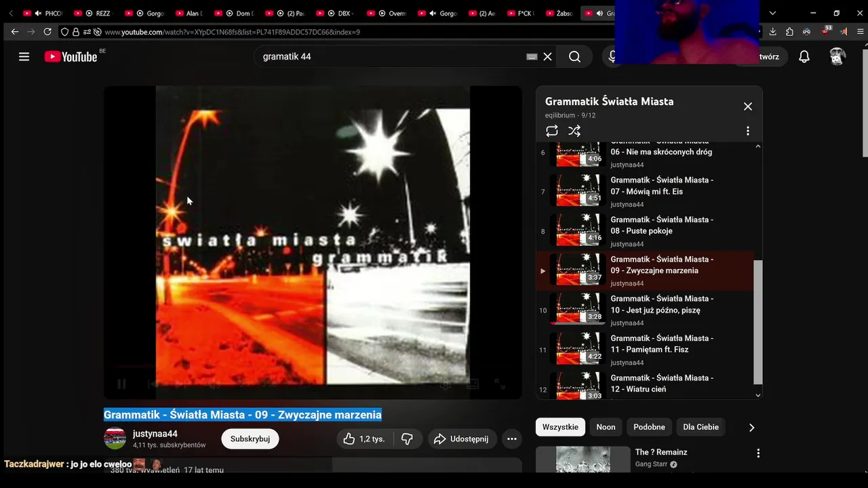Clear the search query with the X icon

pos(548,57)
